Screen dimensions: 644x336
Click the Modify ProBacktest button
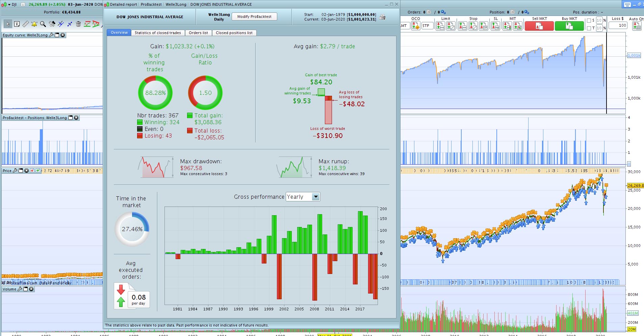coord(254,17)
